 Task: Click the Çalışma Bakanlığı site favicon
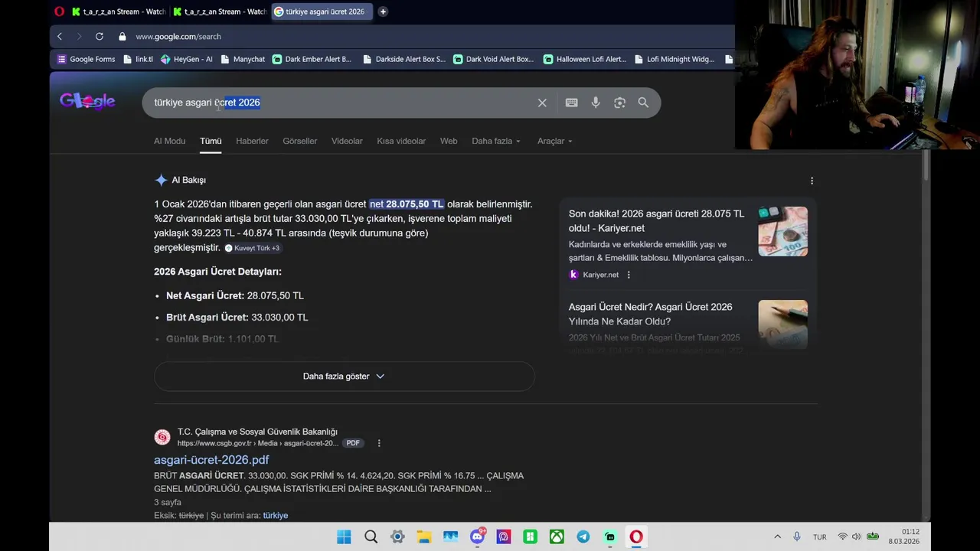click(162, 437)
